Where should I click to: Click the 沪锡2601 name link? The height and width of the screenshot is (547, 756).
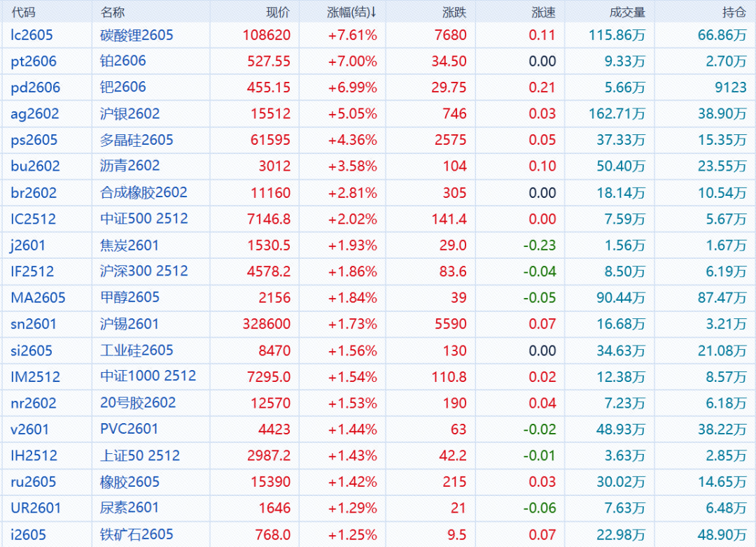129,324
